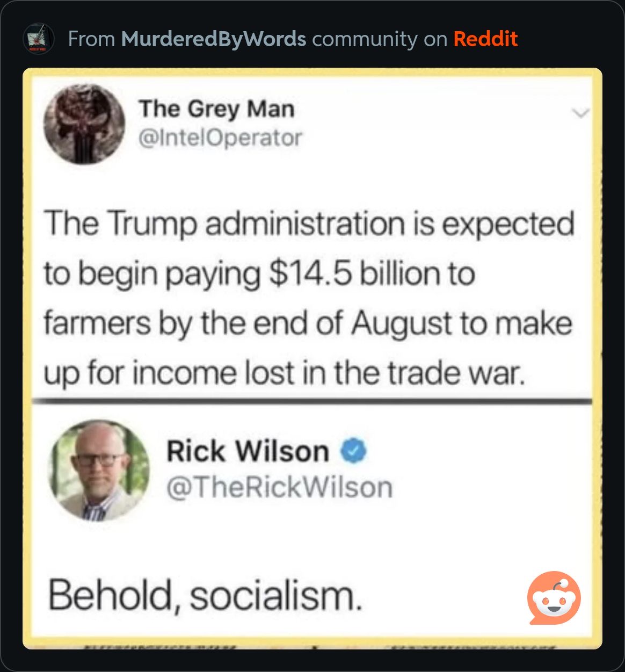Open the @TheRickWilson handle
The height and width of the screenshot is (672, 625).
(x=279, y=487)
